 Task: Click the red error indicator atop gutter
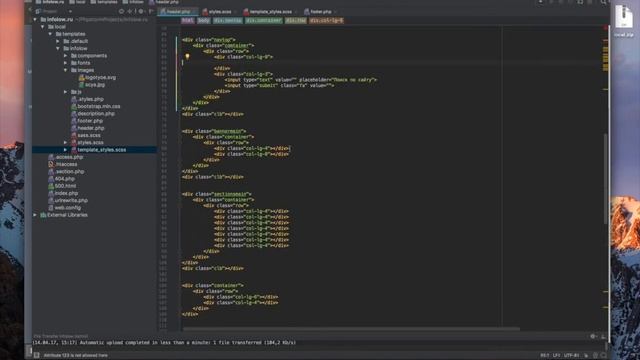pos(605,27)
